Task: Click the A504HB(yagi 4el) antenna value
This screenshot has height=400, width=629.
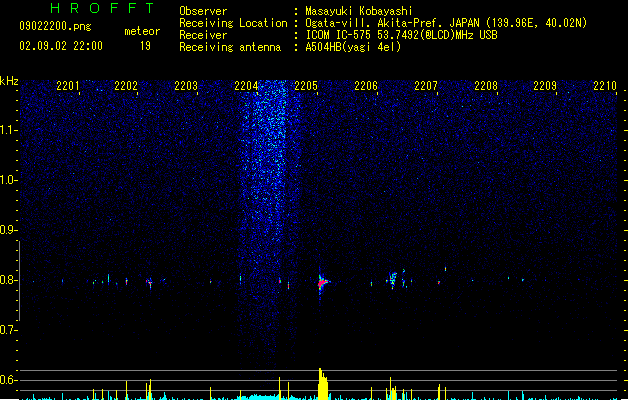Action: tap(353, 47)
